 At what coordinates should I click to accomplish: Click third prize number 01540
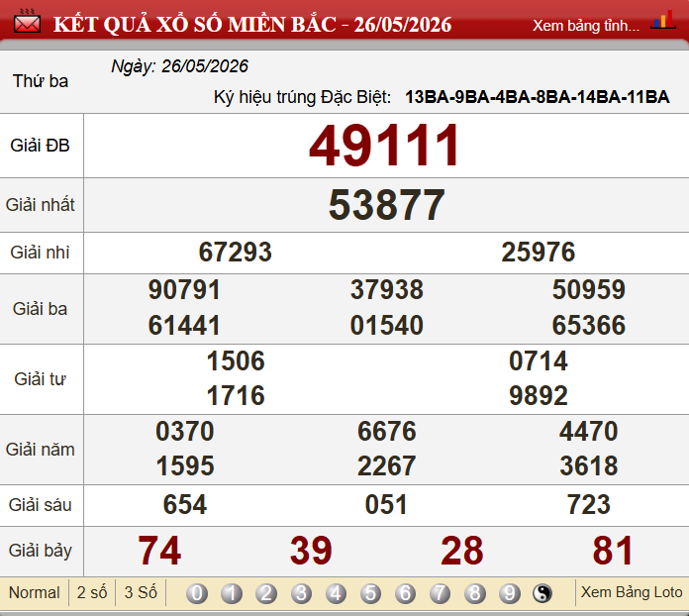click(x=387, y=326)
